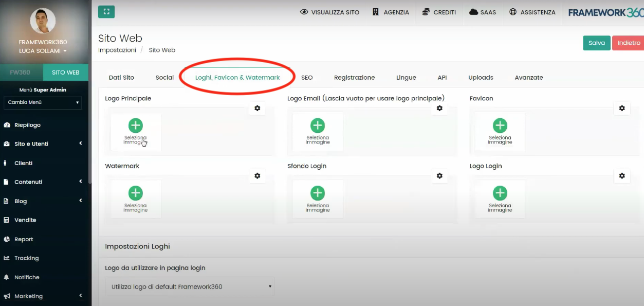
Task: Toggle the fullscreen expand icon
Action: point(106,11)
